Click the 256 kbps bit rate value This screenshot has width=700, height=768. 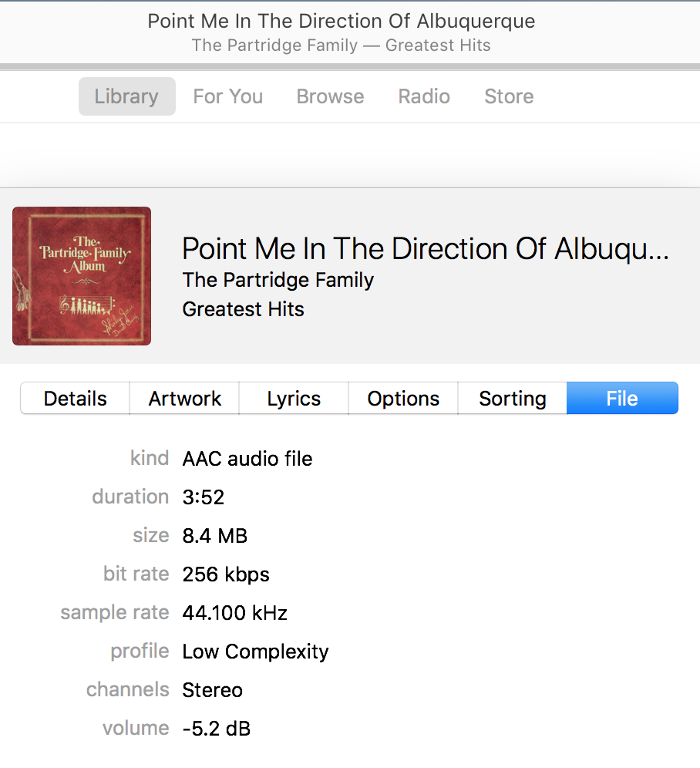tap(226, 574)
